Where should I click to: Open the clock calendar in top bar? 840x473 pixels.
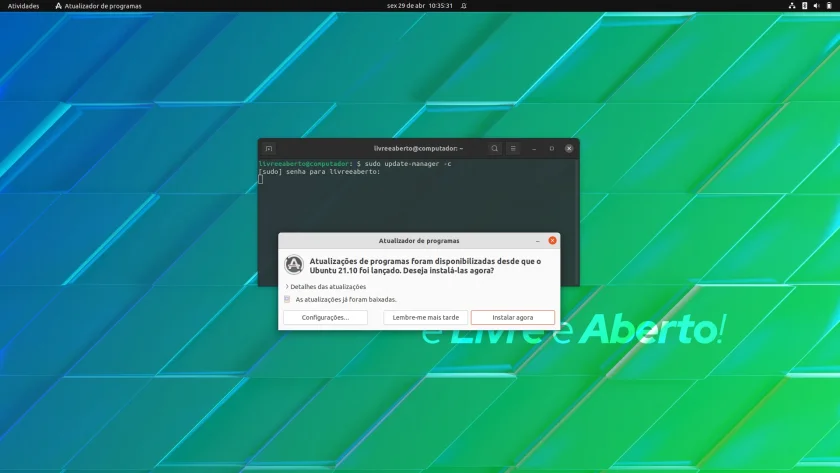[x=419, y=6]
